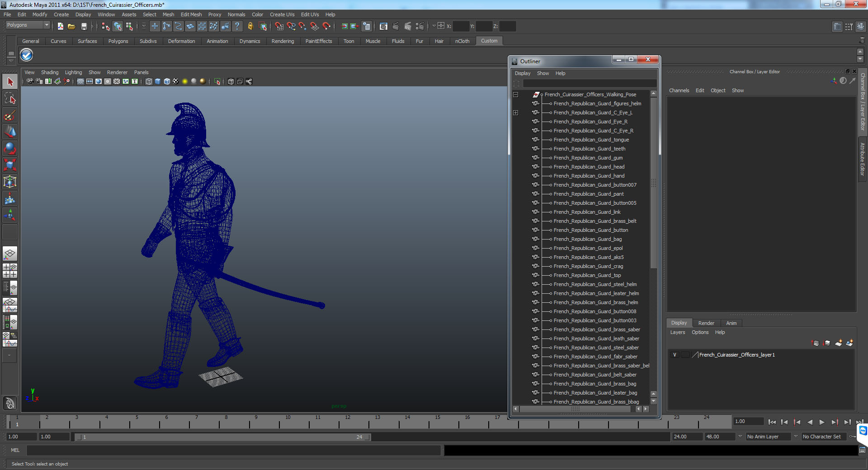The height and width of the screenshot is (470, 868).
Task: Click the New Scene icon
Action: [x=60, y=26]
